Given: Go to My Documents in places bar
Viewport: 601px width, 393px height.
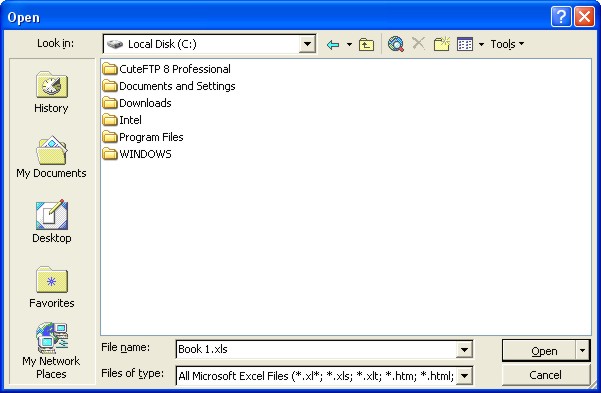Looking at the screenshot, I should click(51, 157).
